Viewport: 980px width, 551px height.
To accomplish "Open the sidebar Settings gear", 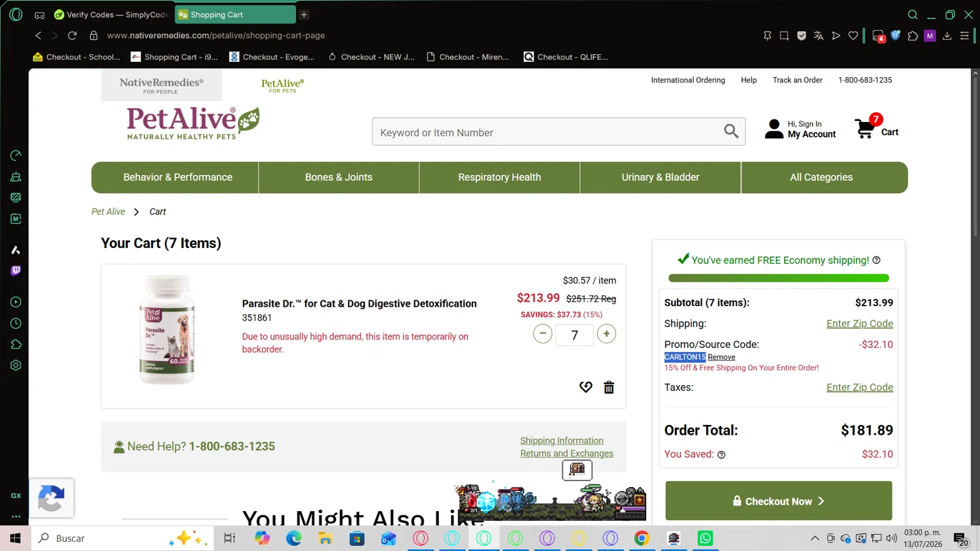I will (x=16, y=366).
